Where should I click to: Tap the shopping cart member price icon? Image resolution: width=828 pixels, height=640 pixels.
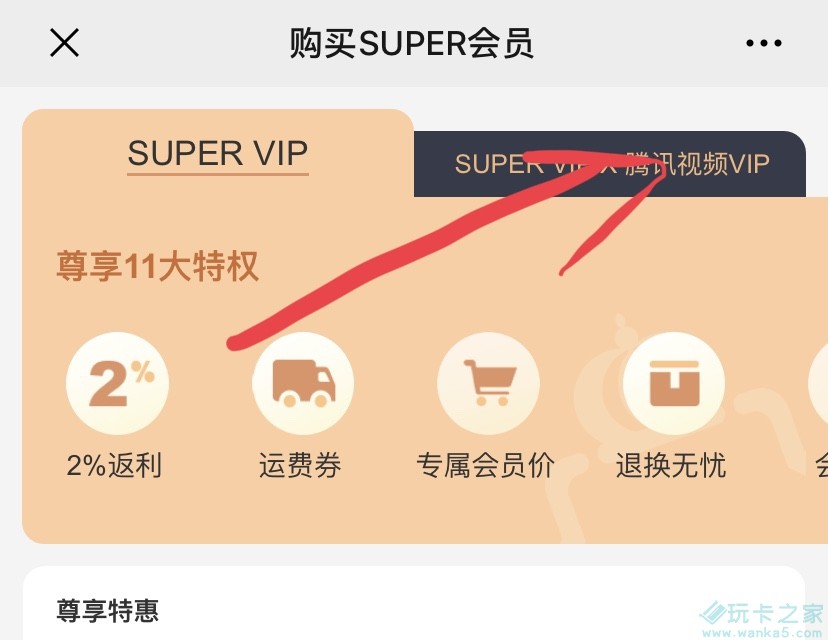point(488,383)
